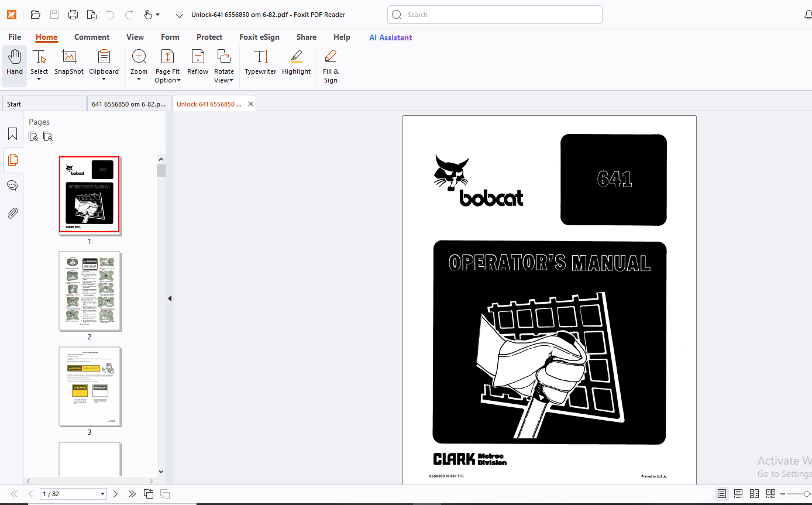Go to the Protect ribbon tab
This screenshot has height=505, width=812.
click(x=209, y=37)
